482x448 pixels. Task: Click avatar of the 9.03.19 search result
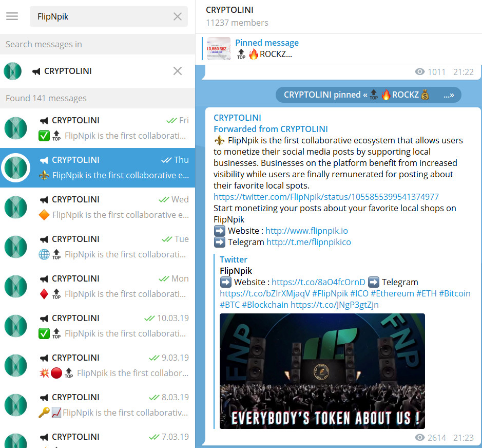pos(16,365)
